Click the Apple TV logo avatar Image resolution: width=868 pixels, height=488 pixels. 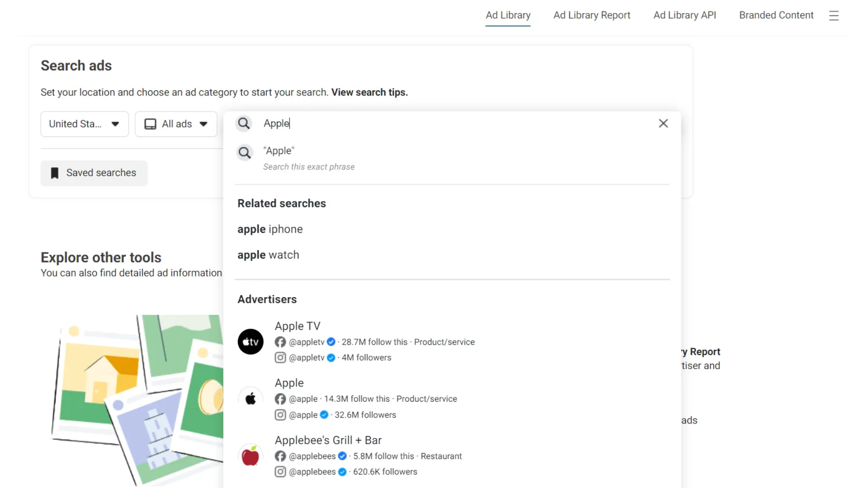[251, 342]
